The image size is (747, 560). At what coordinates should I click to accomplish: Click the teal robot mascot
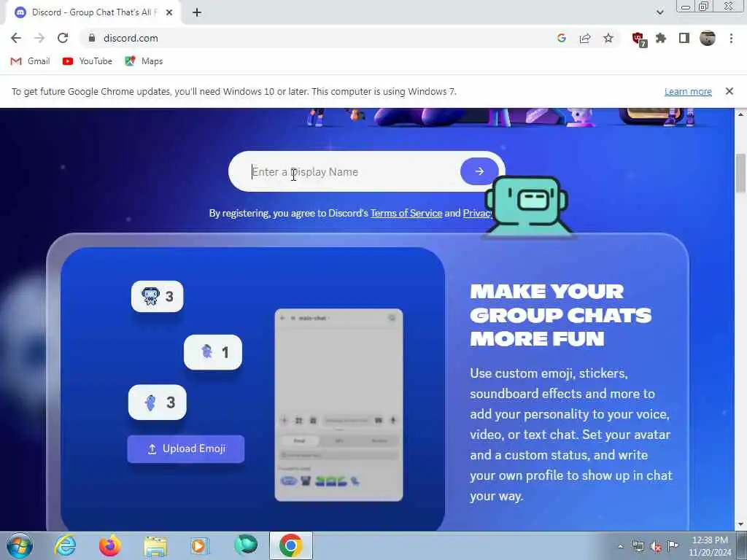(527, 206)
